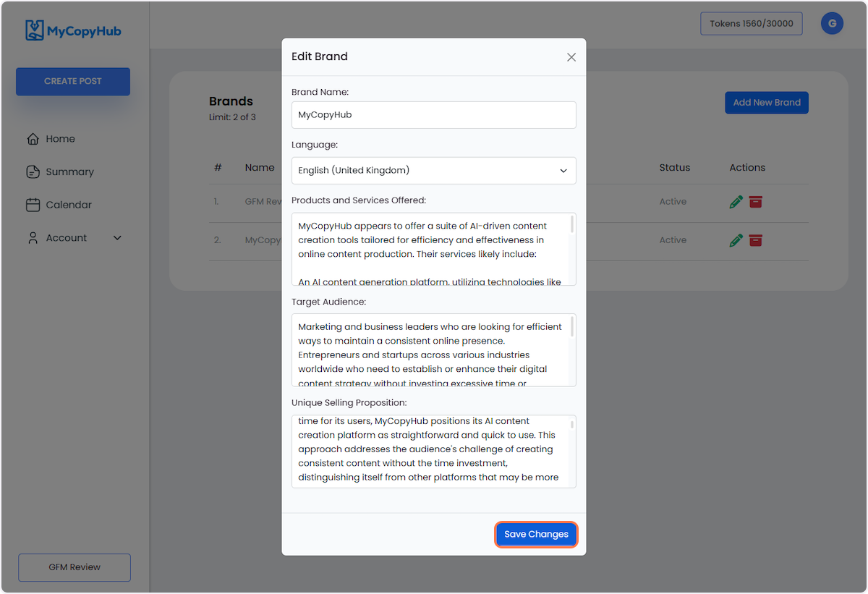Screen dimensions: 868x594
Task: Click the Products and Services scrollbar
Action: pyautogui.click(x=573, y=224)
